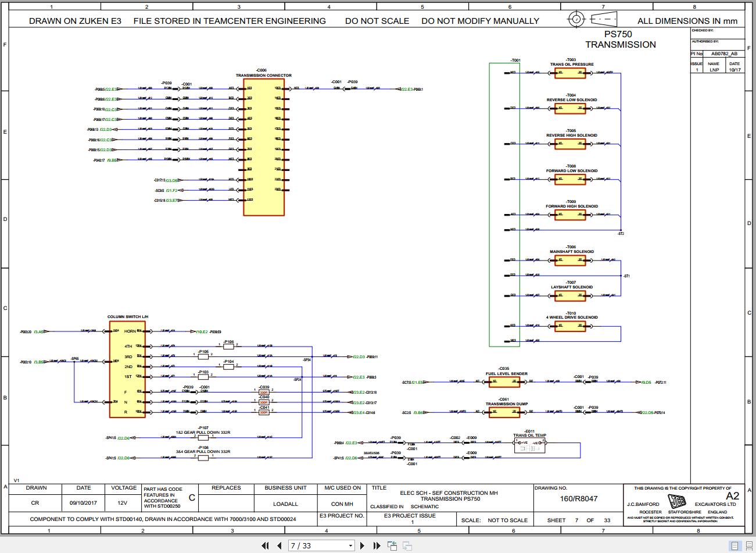Follow the /9.B5 cross-reference link at P040:17
This screenshot has height=553, width=756.
(112, 159)
